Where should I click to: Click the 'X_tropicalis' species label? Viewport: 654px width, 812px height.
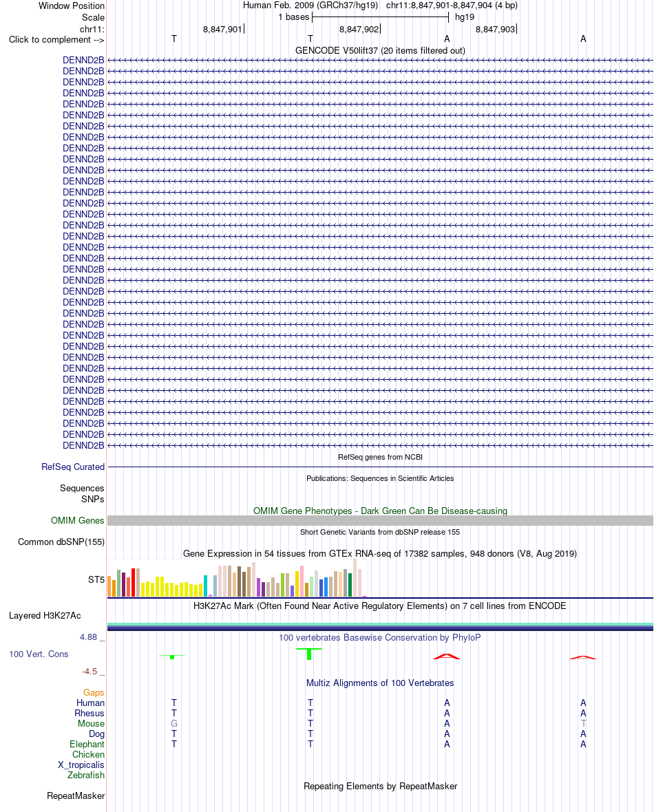[x=81, y=765]
